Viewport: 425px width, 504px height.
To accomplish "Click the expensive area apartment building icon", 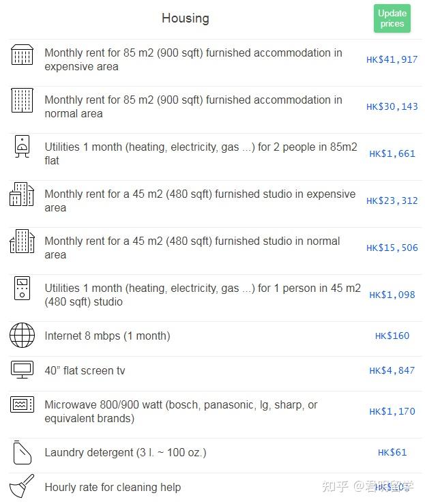I will tap(22, 55).
